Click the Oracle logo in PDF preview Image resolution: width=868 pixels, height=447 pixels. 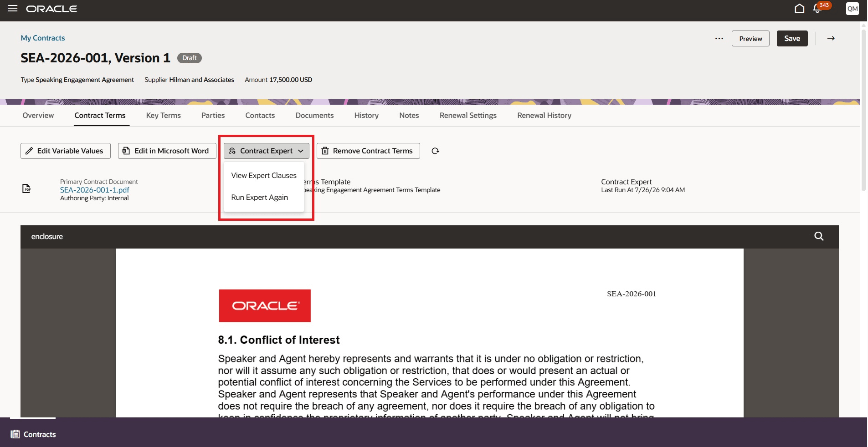pyautogui.click(x=265, y=306)
